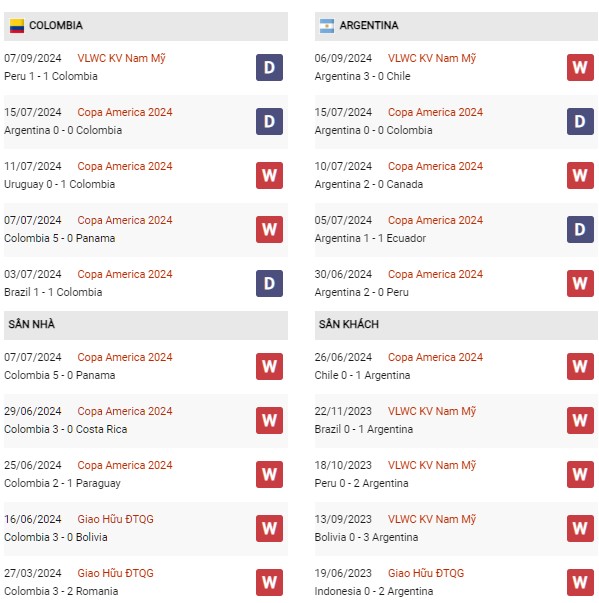
Task: Click W badge for Colombia 2-1 Paraguay
Action: pyautogui.click(x=269, y=475)
